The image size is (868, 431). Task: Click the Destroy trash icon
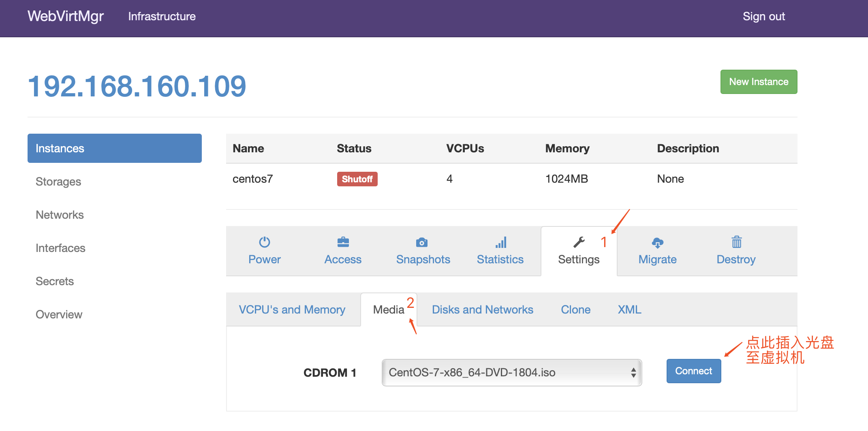[x=736, y=242]
